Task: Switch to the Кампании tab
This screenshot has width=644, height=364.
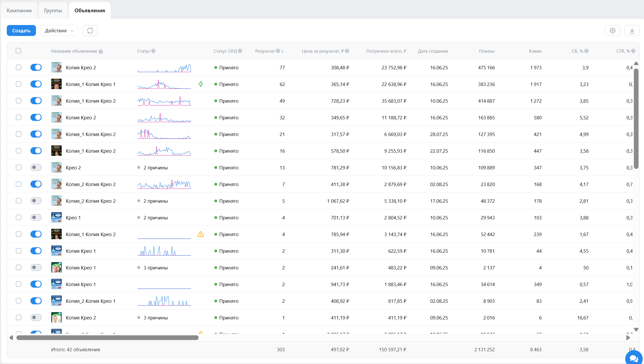Action: (x=19, y=10)
